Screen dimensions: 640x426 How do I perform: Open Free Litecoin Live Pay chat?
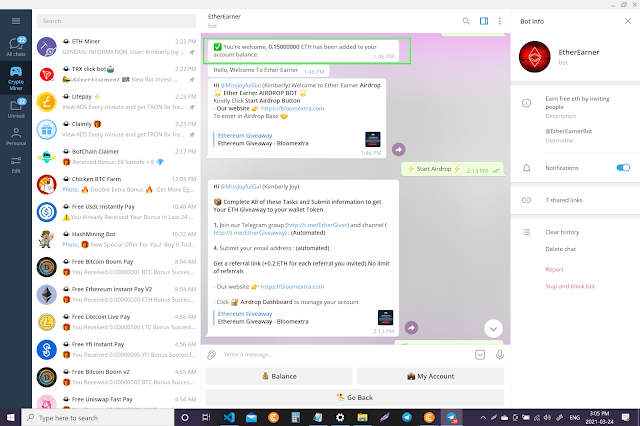pyautogui.click(x=116, y=322)
